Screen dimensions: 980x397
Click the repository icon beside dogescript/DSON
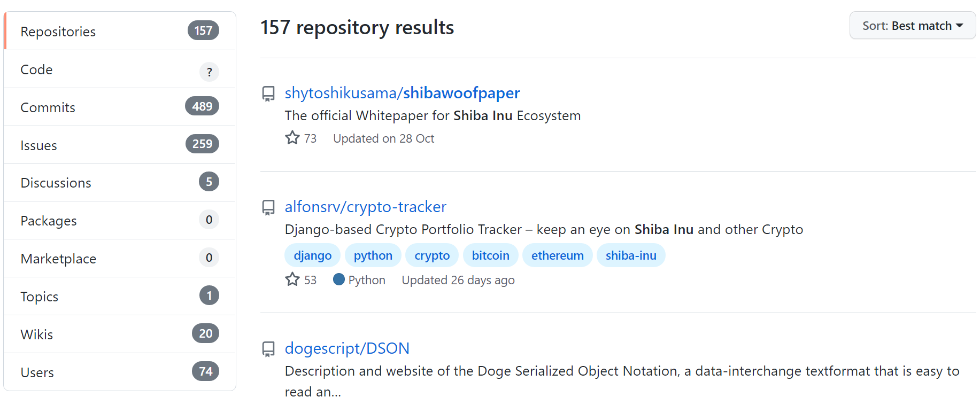point(268,349)
